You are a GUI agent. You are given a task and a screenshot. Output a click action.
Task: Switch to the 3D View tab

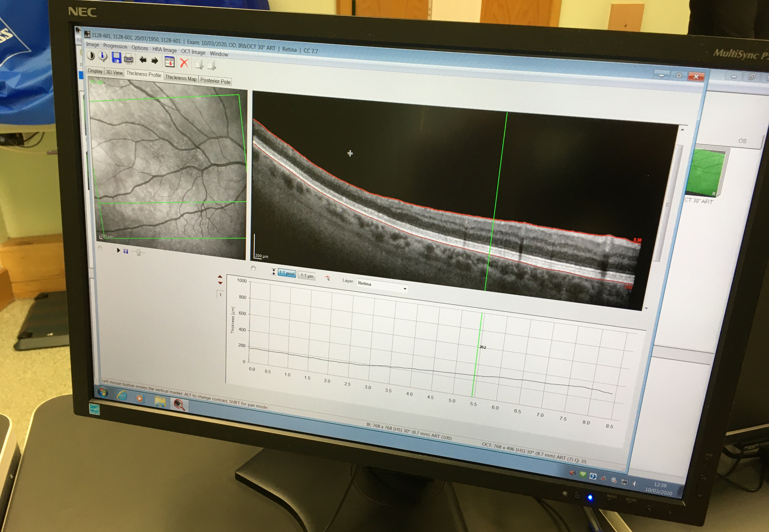click(x=114, y=72)
